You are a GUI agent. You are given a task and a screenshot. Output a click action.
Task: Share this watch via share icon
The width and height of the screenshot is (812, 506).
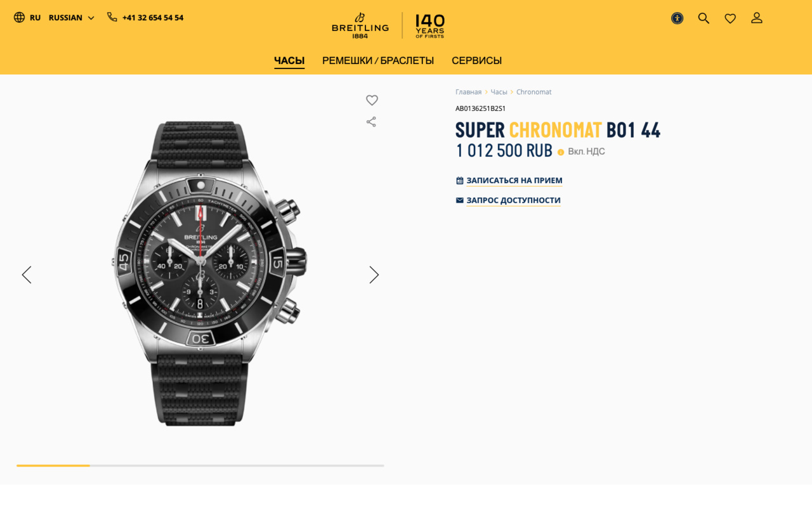pos(371,122)
